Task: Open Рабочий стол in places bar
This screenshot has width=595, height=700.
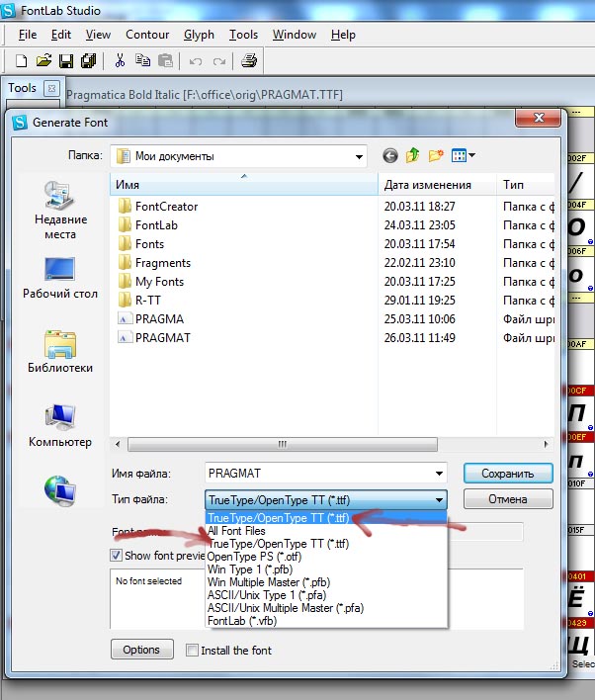Action: (60, 278)
